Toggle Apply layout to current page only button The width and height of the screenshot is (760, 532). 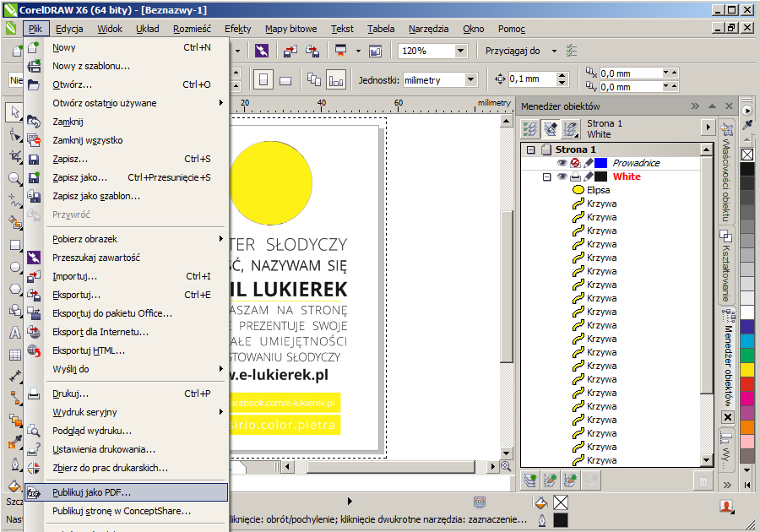click(336, 79)
